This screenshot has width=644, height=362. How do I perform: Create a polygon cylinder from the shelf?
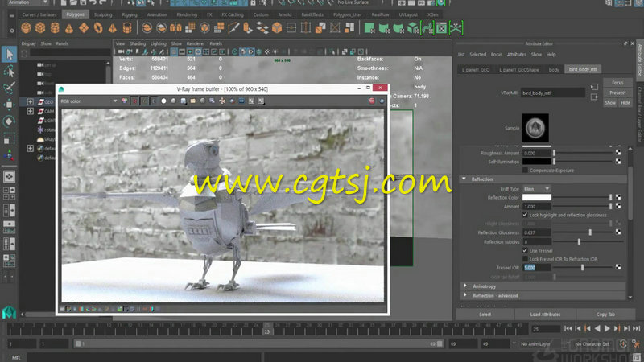tap(55, 28)
